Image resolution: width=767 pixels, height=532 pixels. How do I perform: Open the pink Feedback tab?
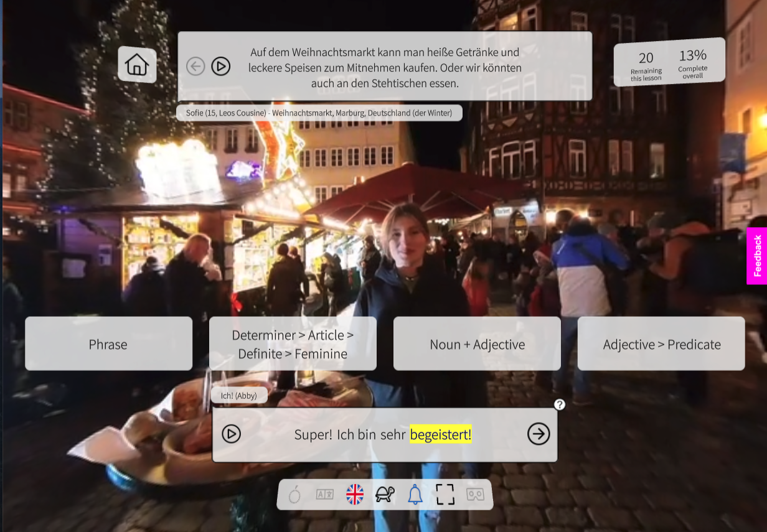point(757,256)
